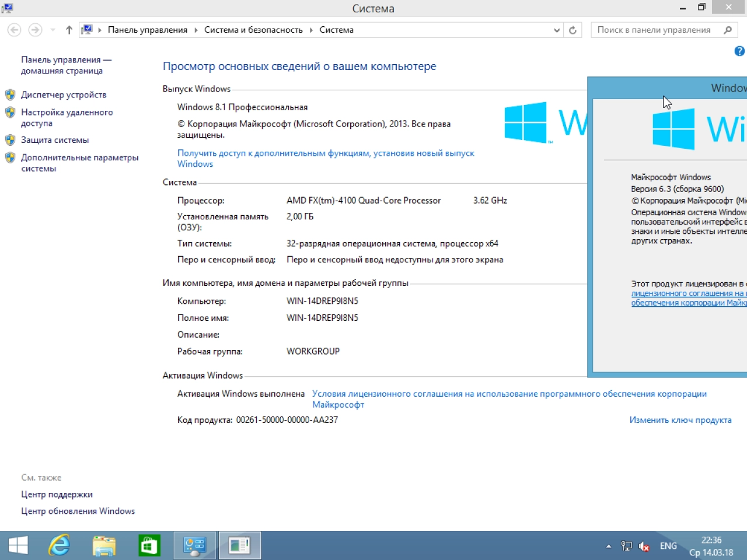Click muted volume icon in tray
Viewport: 747px width, 560px height.
point(644,546)
